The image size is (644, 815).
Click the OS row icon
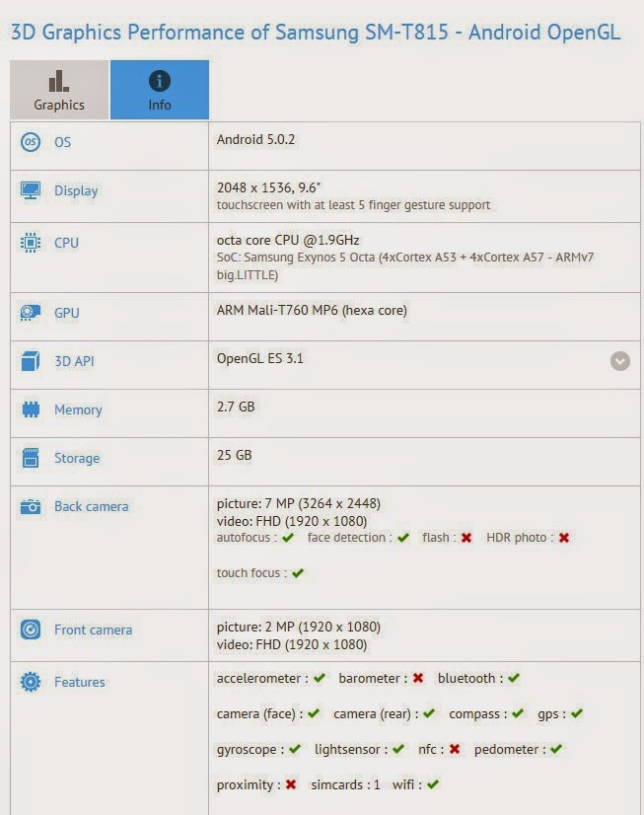[x=31, y=142]
